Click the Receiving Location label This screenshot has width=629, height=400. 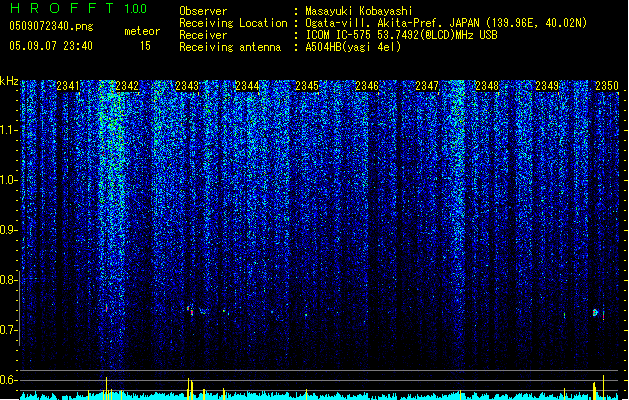233,23
